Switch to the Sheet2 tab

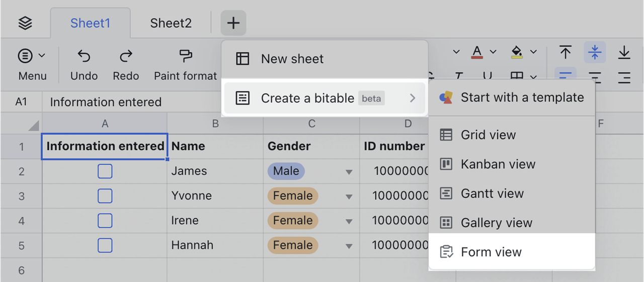(171, 23)
